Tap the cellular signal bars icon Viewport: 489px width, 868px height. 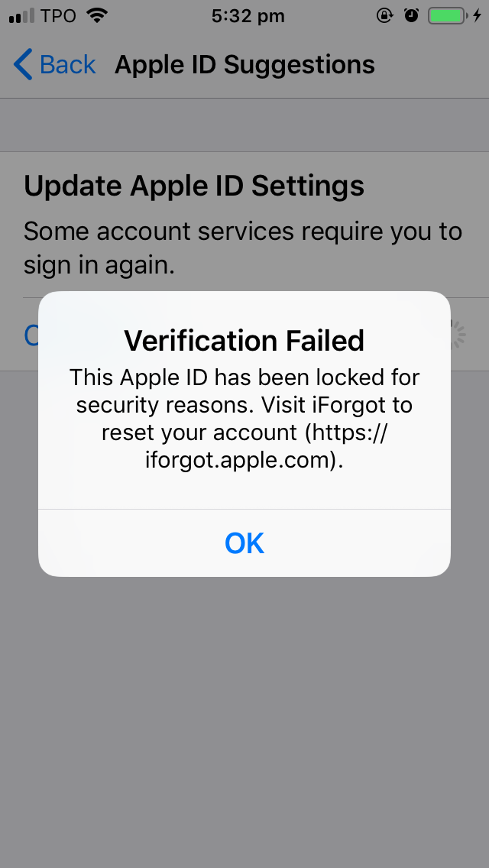(x=21, y=16)
